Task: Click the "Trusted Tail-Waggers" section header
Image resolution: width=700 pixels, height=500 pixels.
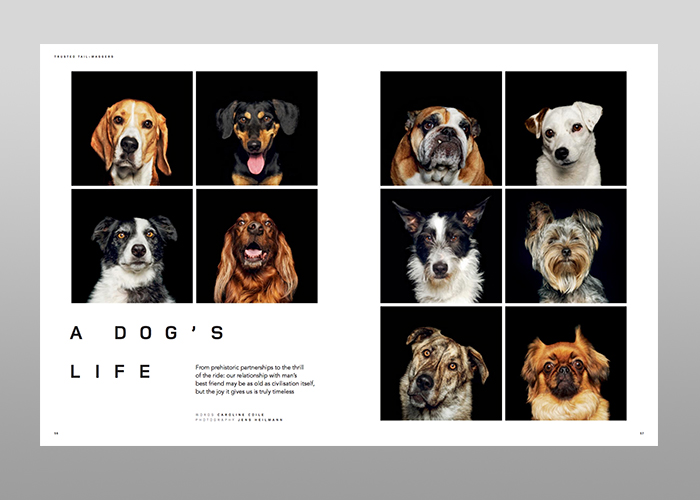Action: (x=84, y=57)
